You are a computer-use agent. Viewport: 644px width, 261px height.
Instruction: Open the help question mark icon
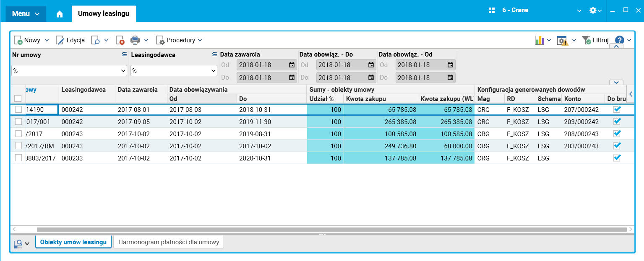620,40
